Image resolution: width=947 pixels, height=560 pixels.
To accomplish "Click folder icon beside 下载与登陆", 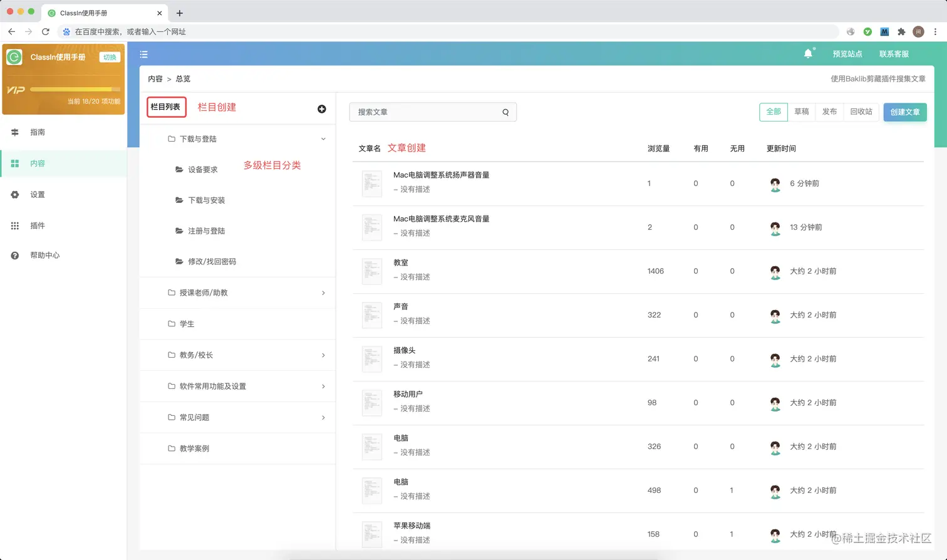I will 172,139.
